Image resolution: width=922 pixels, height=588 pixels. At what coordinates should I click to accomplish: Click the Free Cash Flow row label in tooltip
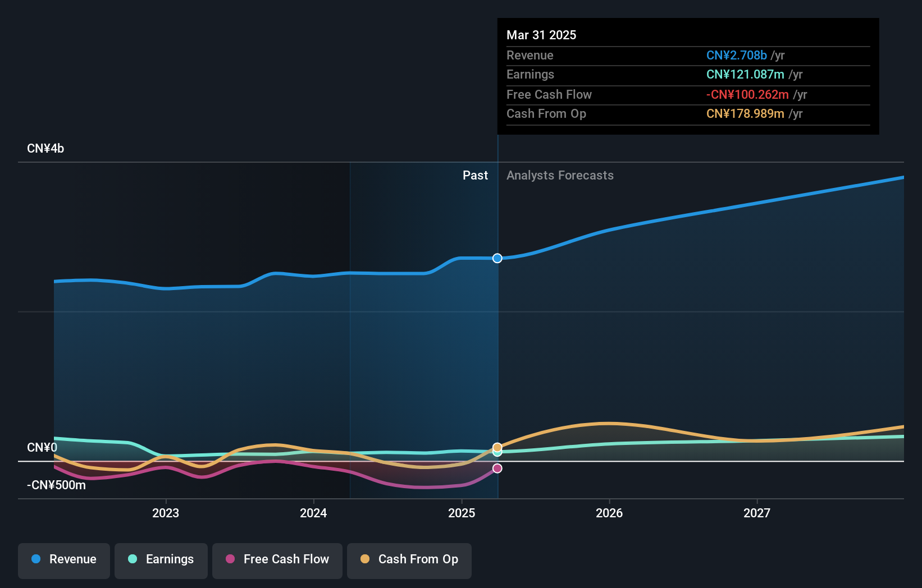549,95
